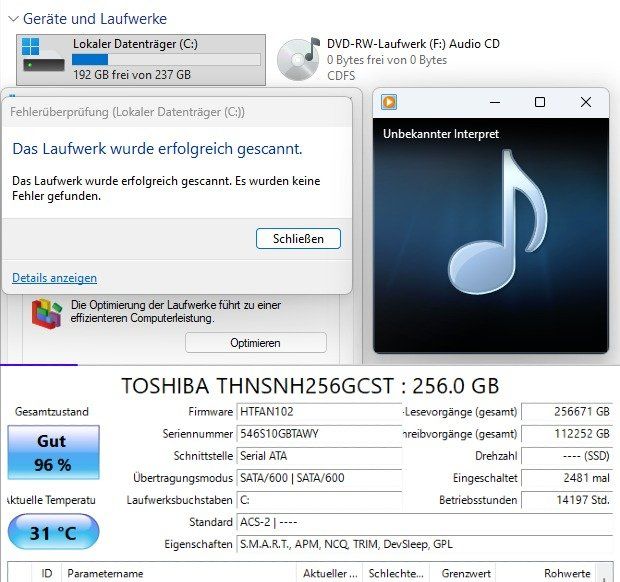The height and width of the screenshot is (582, 620).
Task: Click the Betriebsstunden label
Action: click(x=478, y=500)
